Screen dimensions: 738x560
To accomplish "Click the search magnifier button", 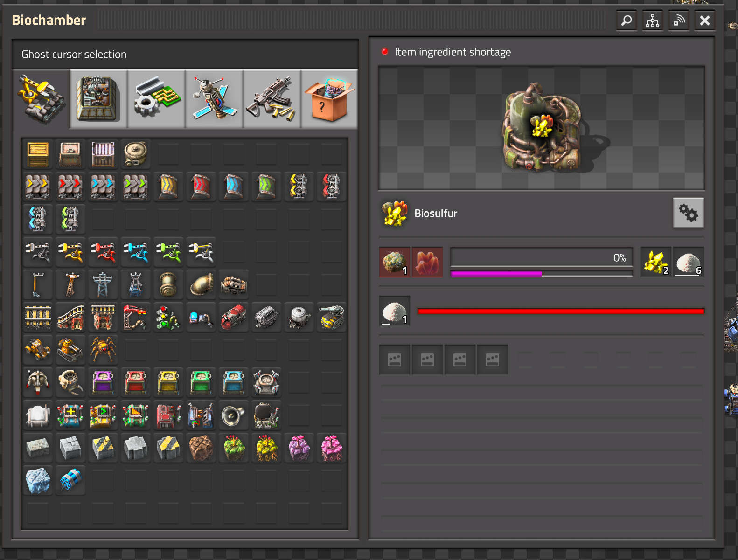I will click(627, 21).
